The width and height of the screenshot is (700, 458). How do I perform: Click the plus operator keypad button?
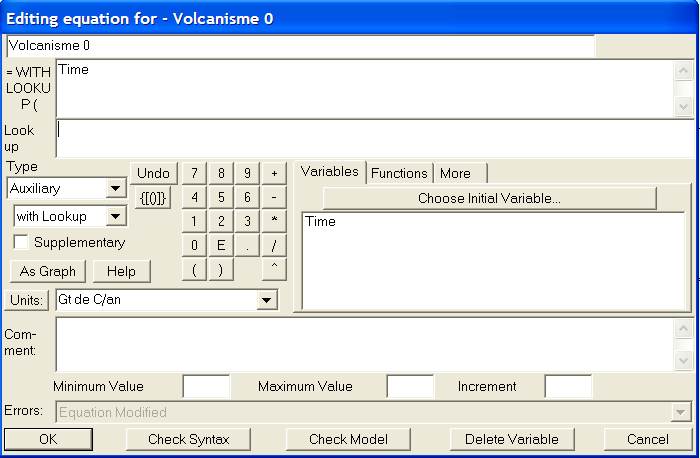coord(273,174)
